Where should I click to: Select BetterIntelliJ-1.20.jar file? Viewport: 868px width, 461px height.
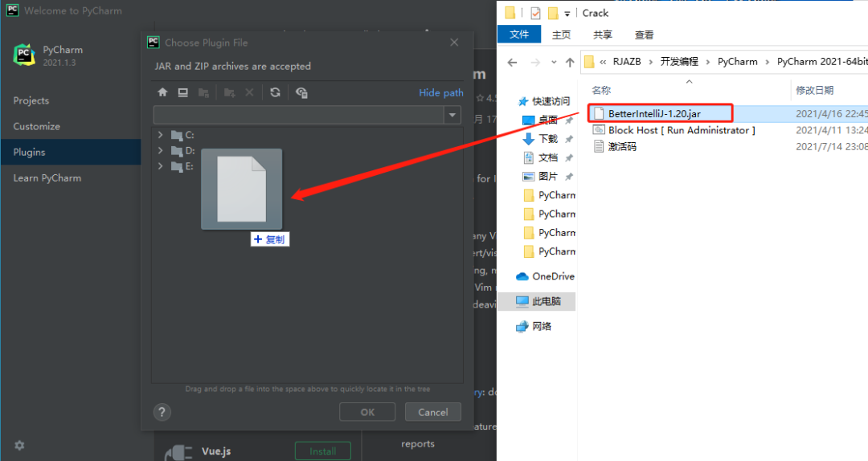pyautogui.click(x=654, y=113)
